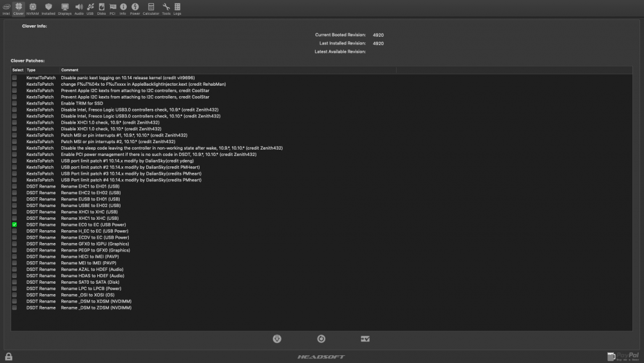644x363 pixels.
Task: Check Rename _OSI to XOSI patch
Action: (x=14, y=295)
